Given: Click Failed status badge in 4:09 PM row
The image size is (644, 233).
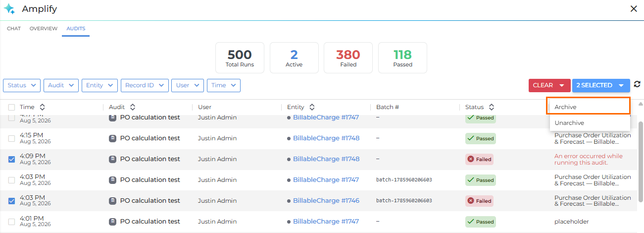Looking at the screenshot, I should [x=479, y=159].
